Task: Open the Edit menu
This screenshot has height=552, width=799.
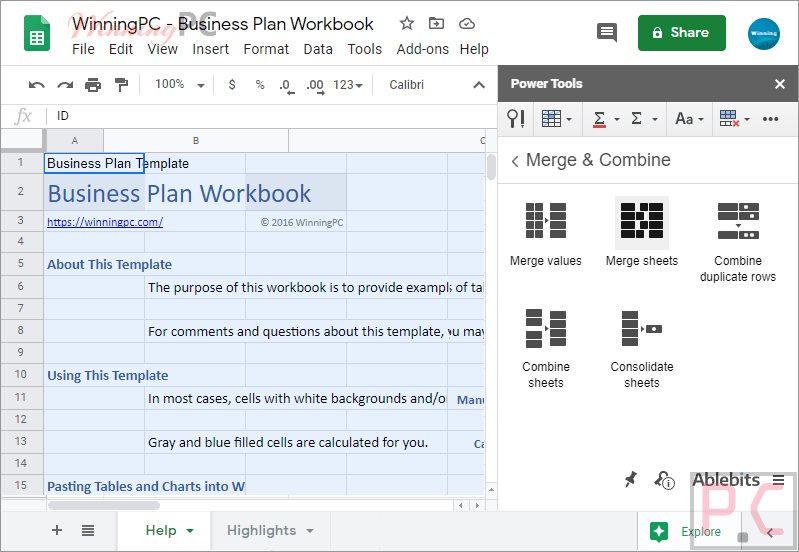Action: tap(121, 49)
